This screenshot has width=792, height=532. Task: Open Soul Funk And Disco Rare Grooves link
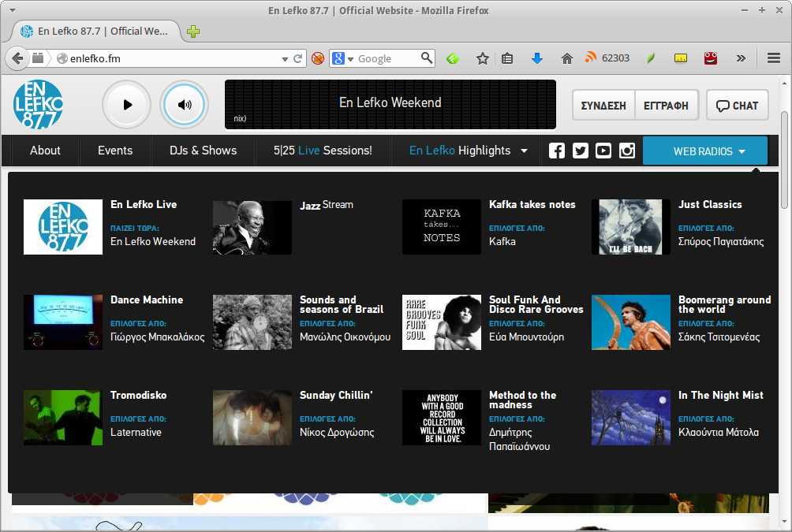pyautogui.click(x=536, y=304)
